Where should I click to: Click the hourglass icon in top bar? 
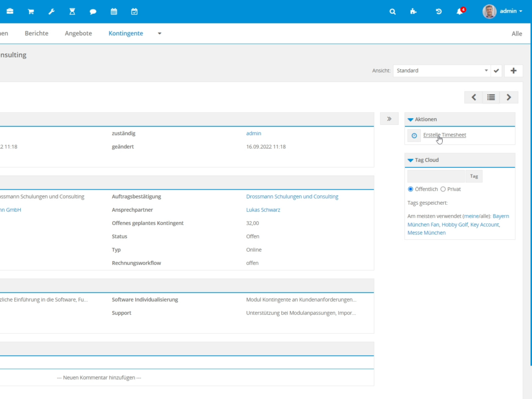pyautogui.click(x=72, y=12)
